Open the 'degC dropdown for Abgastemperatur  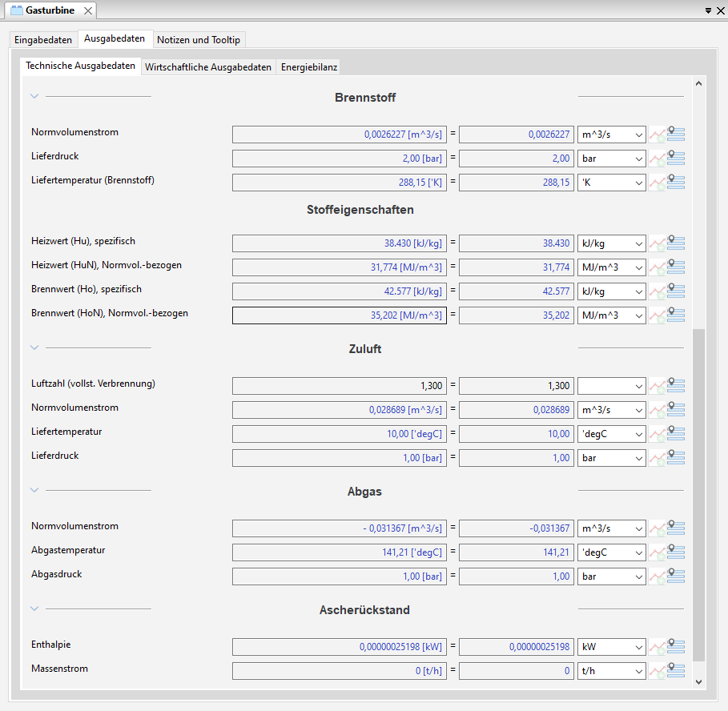coord(611,552)
